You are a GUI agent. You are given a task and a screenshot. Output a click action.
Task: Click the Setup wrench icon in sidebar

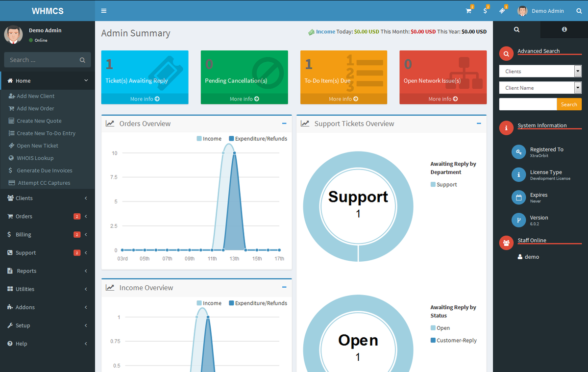[10, 325]
